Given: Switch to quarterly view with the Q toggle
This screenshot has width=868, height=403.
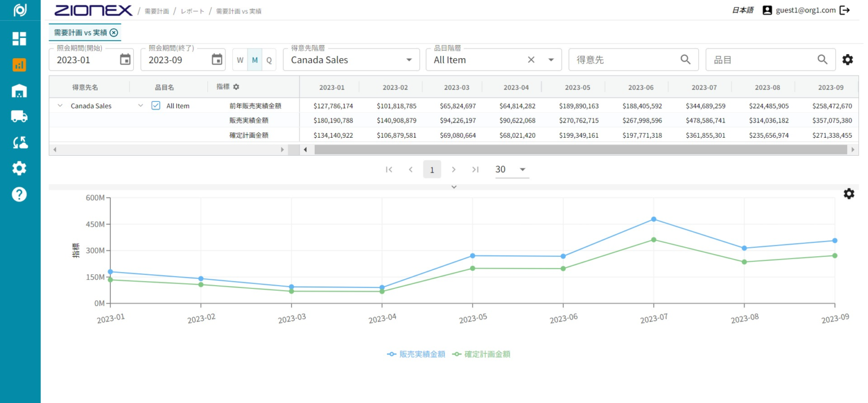Looking at the screenshot, I should [269, 59].
